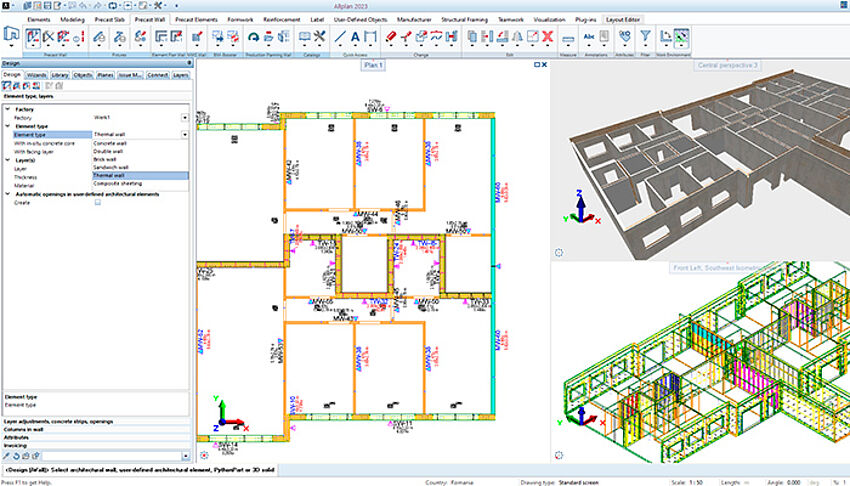Open the Library palette tab
Viewport: 850px width, 486px height.
tap(59, 74)
